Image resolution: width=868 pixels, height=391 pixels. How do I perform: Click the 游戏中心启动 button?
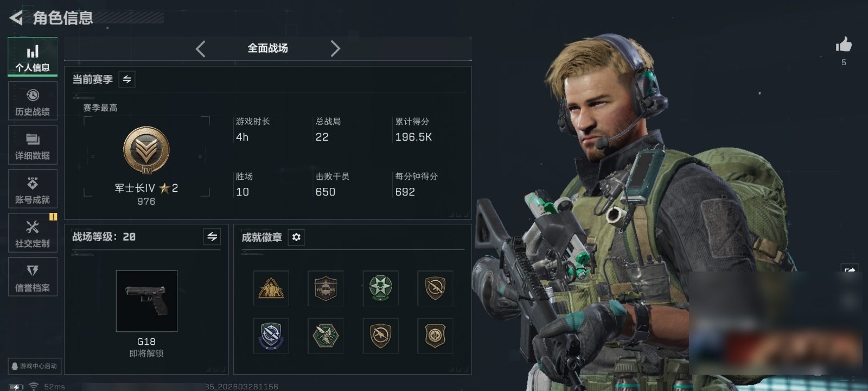(x=34, y=366)
